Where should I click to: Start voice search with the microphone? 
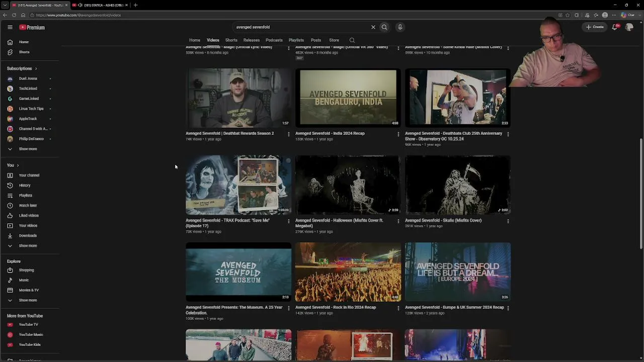[400, 27]
